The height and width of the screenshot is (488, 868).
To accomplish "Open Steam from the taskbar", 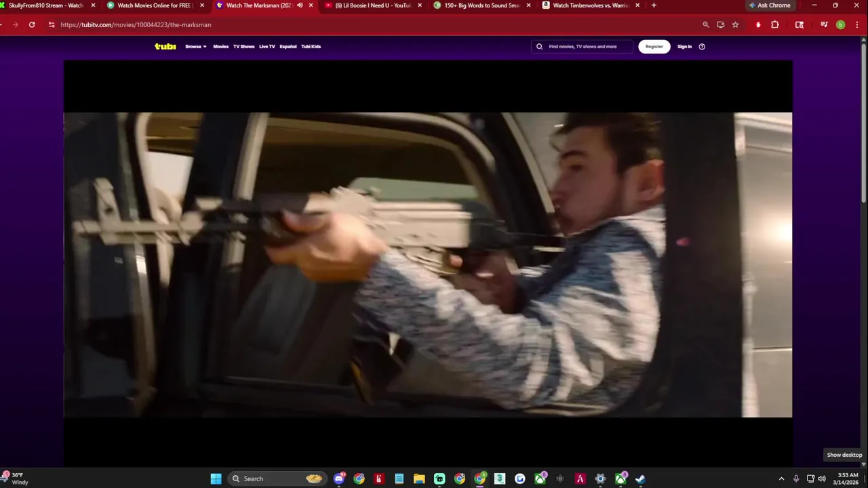I will tap(640, 479).
